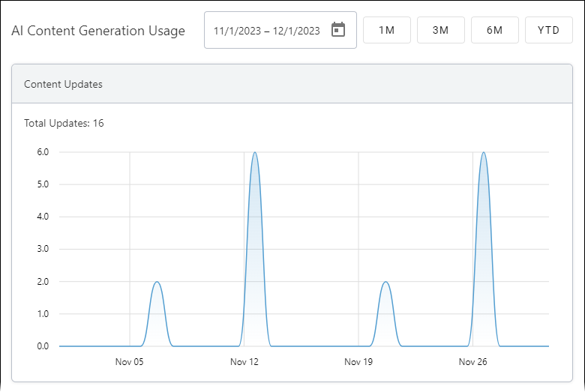
Task: Open the calendar date picker icon
Action: coord(338,30)
